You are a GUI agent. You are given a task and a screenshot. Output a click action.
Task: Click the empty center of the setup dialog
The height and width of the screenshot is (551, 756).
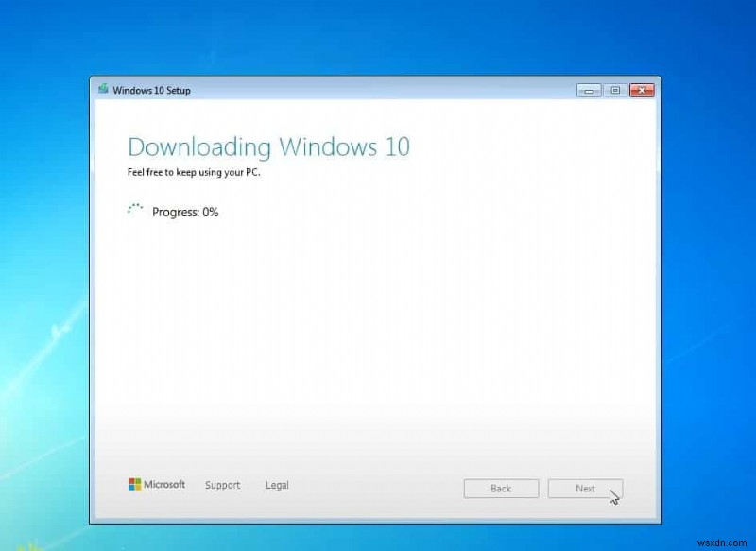pyautogui.click(x=378, y=331)
